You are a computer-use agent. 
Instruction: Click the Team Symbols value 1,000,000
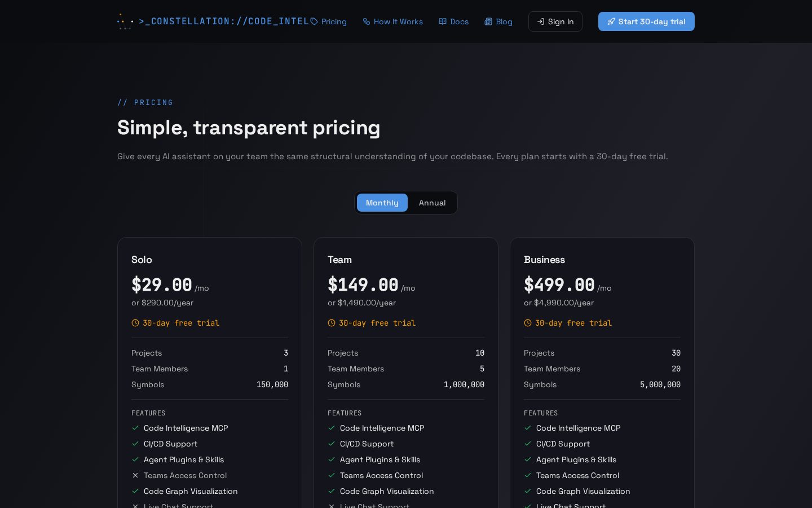point(464,384)
